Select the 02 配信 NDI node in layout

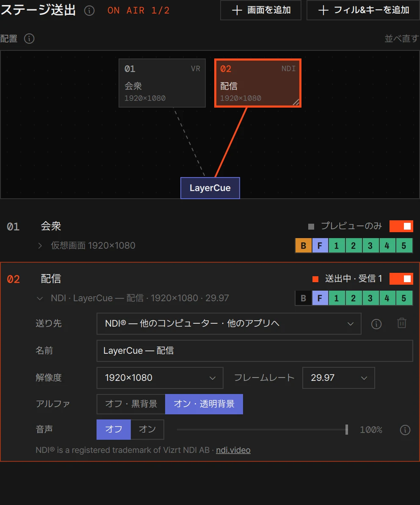click(x=258, y=83)
